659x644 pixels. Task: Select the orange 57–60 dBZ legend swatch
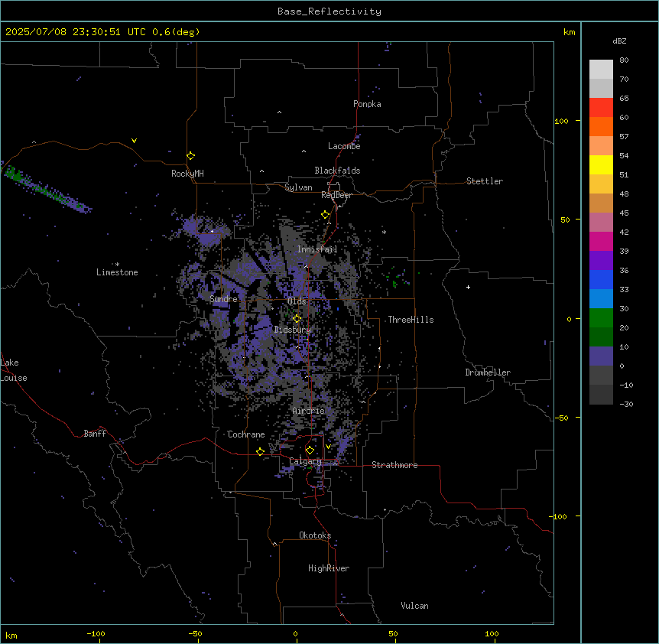[x=601, y=126]
